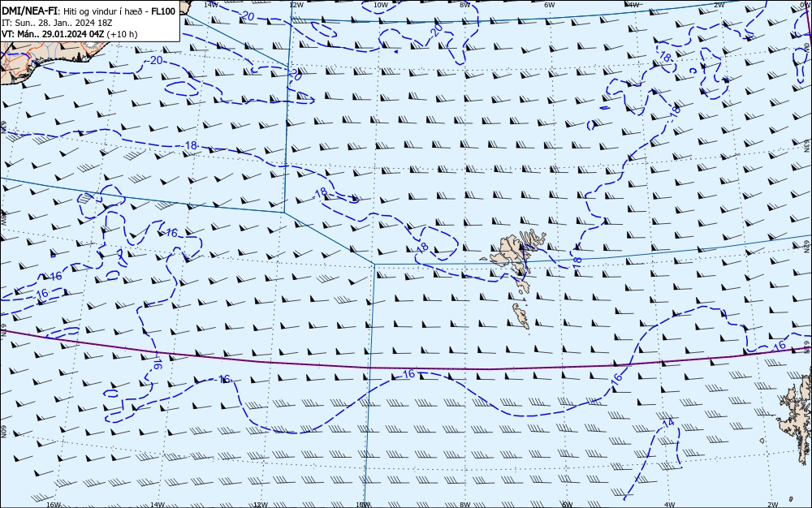Click the '6W' longitude label on the top edge

[550, 5]
